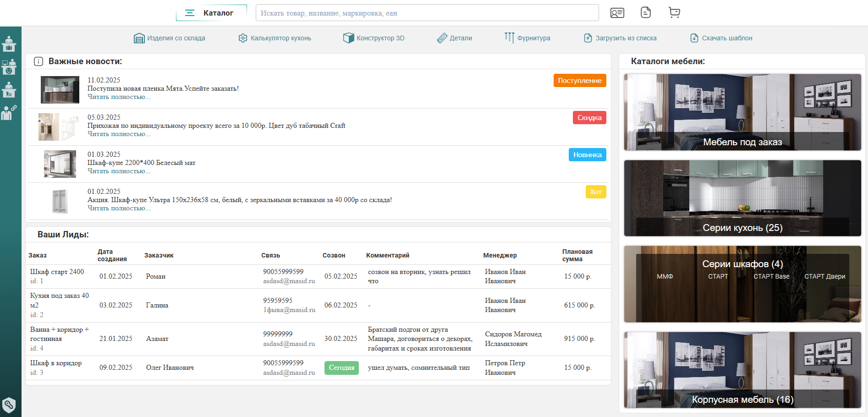Click the download icon for Скачать шаблон
The width and height of the screenshot is (868, 417).
point(694,38)
